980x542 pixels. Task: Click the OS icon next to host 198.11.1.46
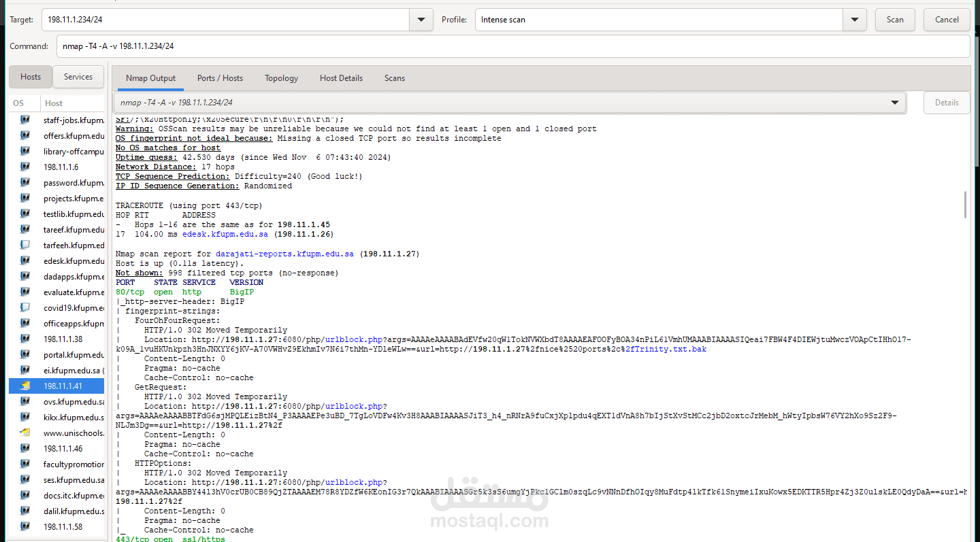pos(25,448)
